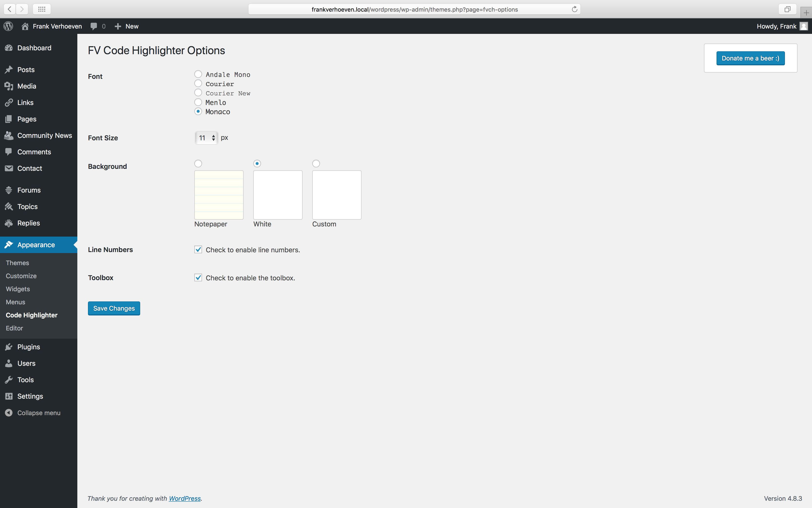Click the Collapse menu arrow icon
This screenshot has width=812, height=508.
tap(9, 413)
